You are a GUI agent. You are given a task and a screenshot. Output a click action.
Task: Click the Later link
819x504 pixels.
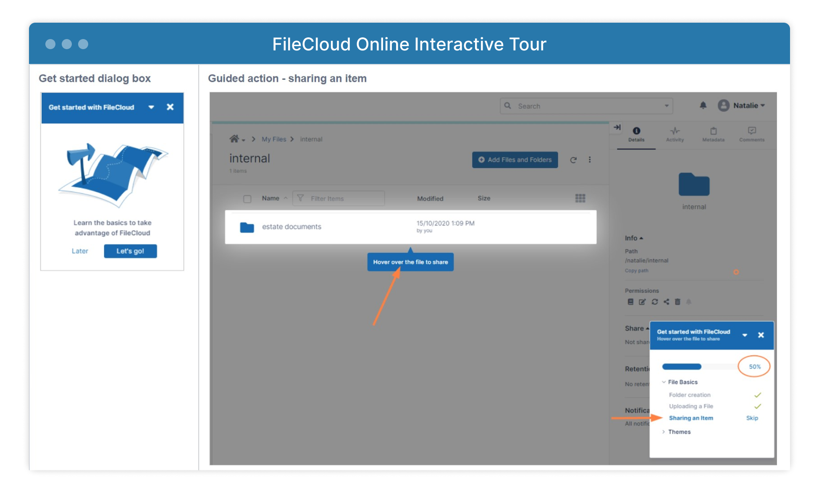coord(80,251)
